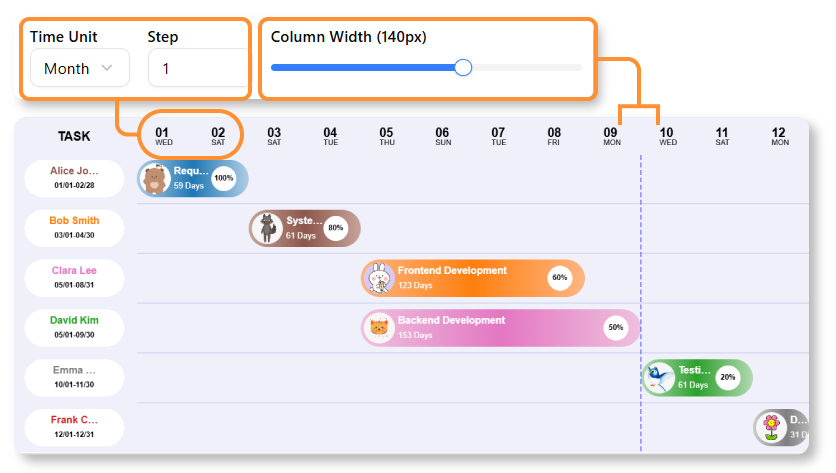Click the cat avatar on Backend Development bar
Screen dimensions: 836x473
tap(379, 327)
